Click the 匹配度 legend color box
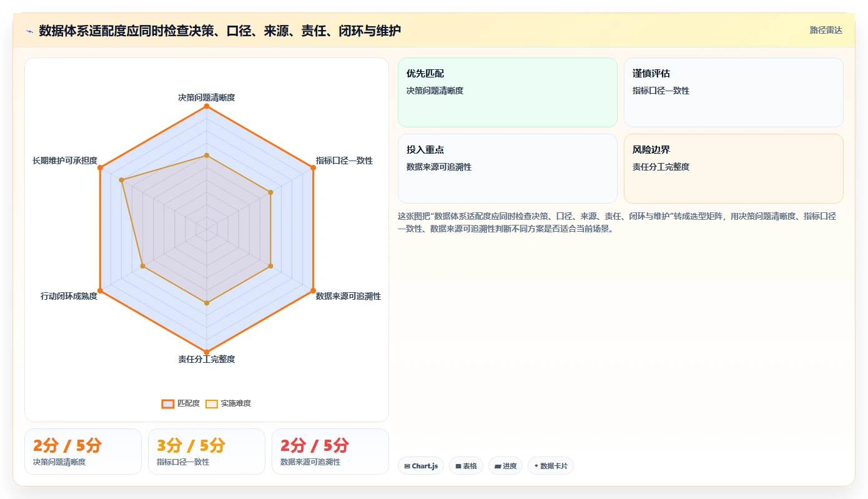 [x=168, y=403]
